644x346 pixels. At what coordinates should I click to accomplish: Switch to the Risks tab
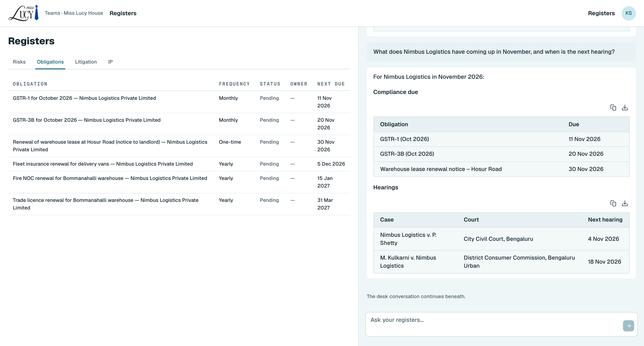tap(19, 62)
